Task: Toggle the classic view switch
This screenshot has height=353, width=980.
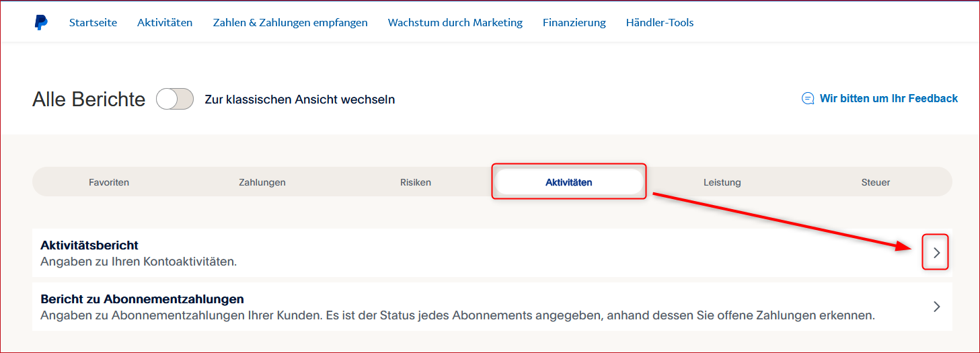Action: pyautogui.click(x=175, y=100)
